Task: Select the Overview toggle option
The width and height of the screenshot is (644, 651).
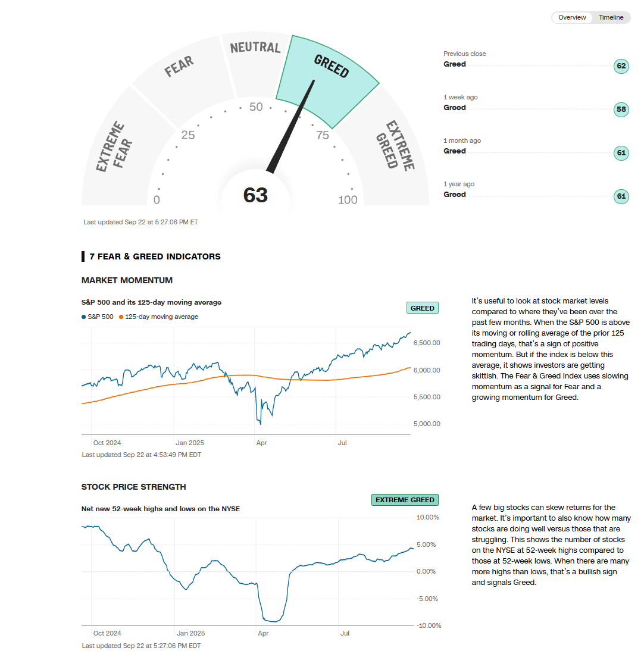Action: coord(572,17)
